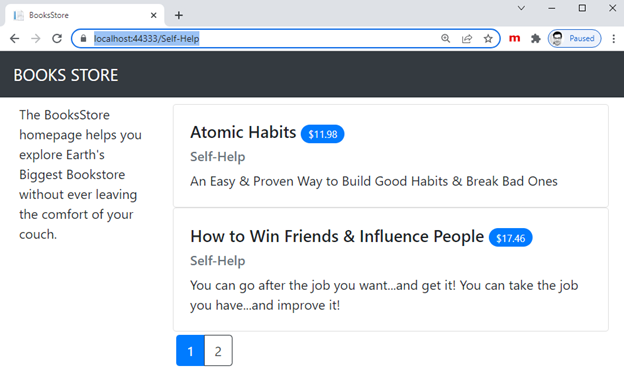View site info via lock icon
624x368 pixels.
pyautogui.click(x=83, y=39)
